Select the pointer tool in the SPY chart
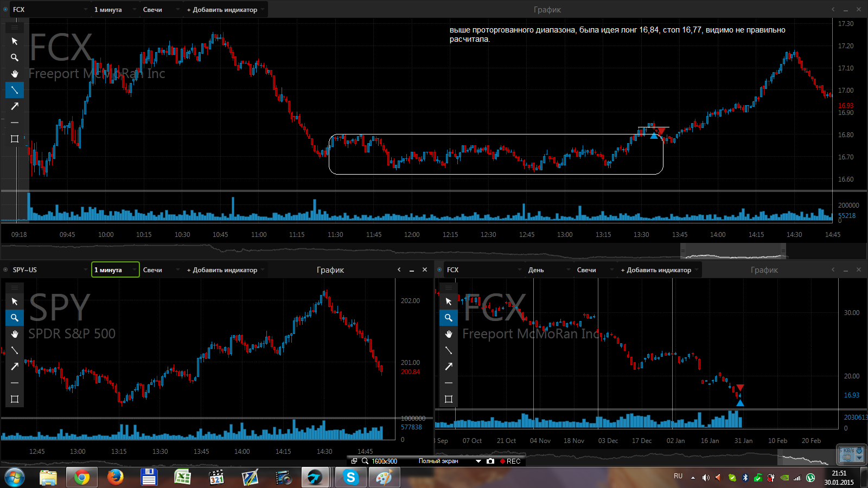Screen dimensions: 868x488 click(15, 301)
